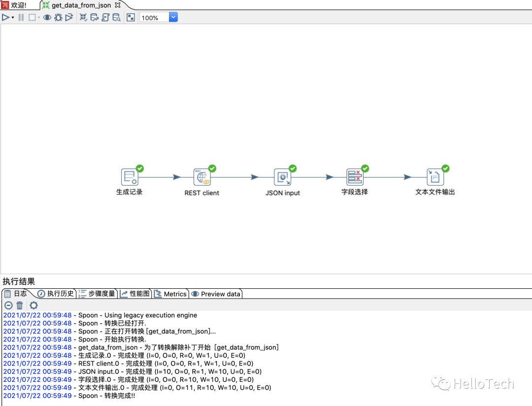Run database impact analysis icon
Screen dimensions: 532x406
94,17
